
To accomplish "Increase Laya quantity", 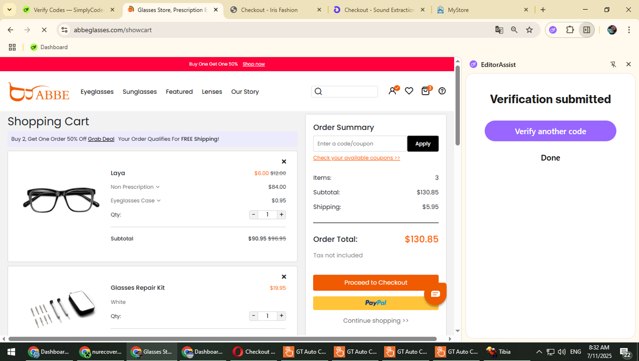I will click(x=281, y=214).
